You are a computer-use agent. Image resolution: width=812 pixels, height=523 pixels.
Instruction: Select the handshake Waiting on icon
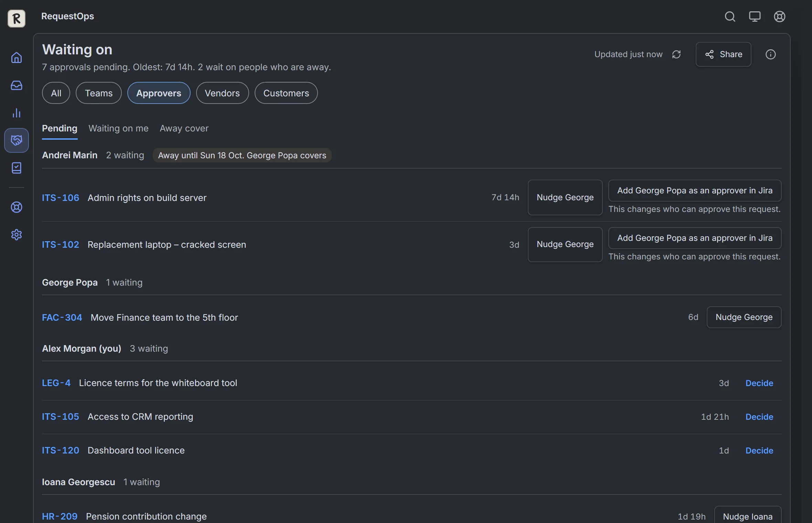click(17, 140)
